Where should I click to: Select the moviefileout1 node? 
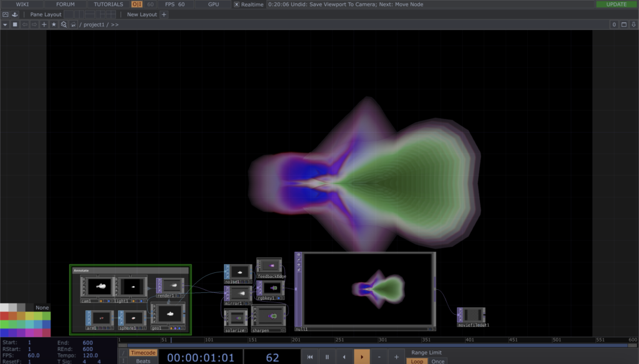click(471, 315)
